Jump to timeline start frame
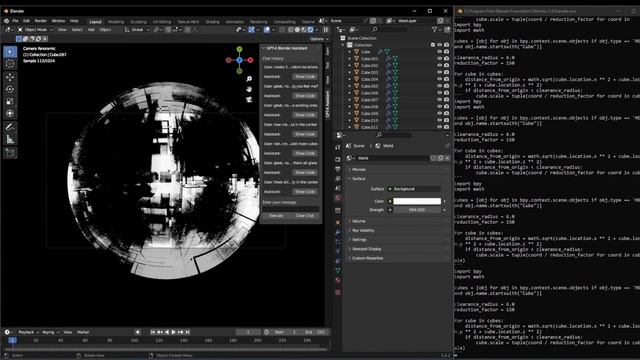640x360 pixels. click(x=153, y=332)
